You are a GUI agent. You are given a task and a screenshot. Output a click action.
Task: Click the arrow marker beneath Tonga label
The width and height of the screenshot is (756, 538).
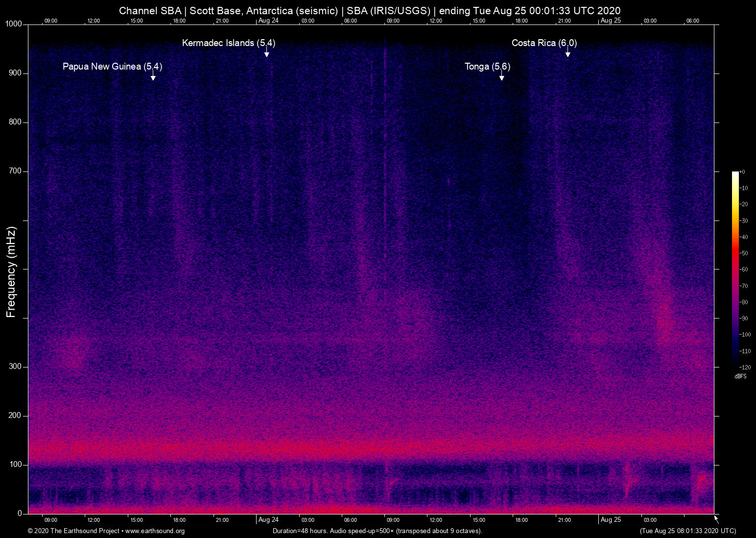[x=501, y=76]
